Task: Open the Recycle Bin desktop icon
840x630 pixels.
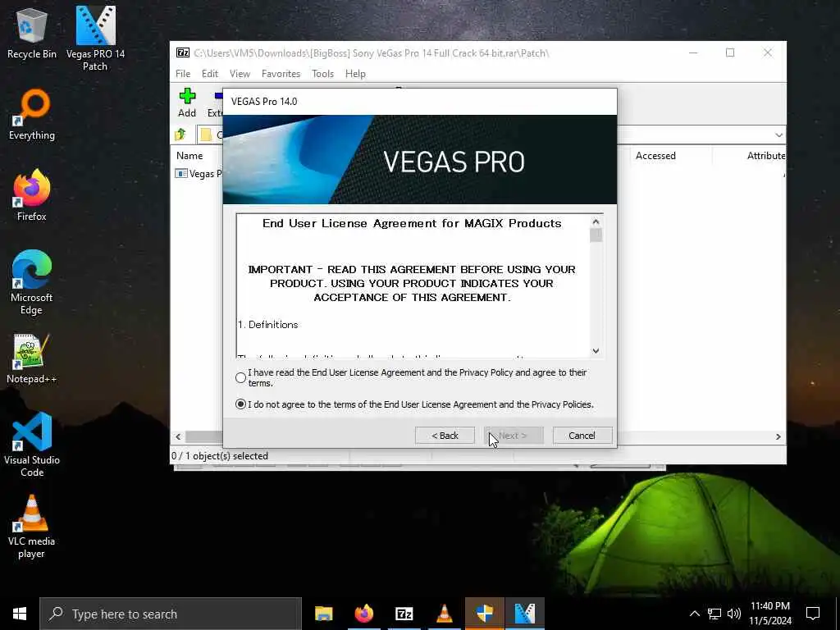Action: [32, 33]
